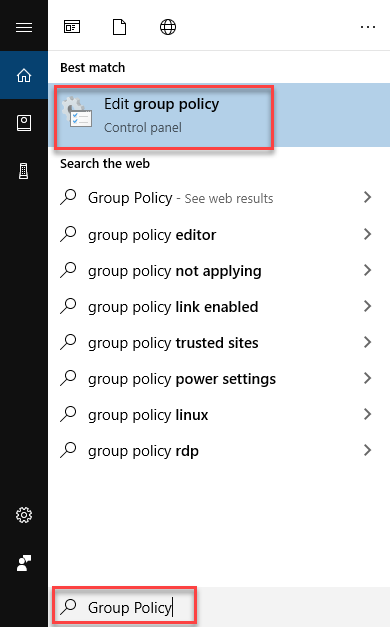Click magnifier icon beside group policy power settings
390x627 pixels.
[x=68, y=378]
